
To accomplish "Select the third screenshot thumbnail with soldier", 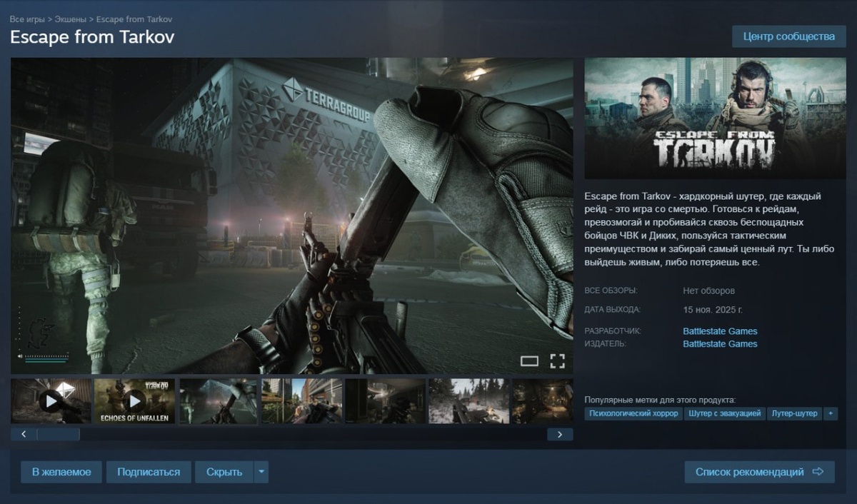I will coord(218,401).
